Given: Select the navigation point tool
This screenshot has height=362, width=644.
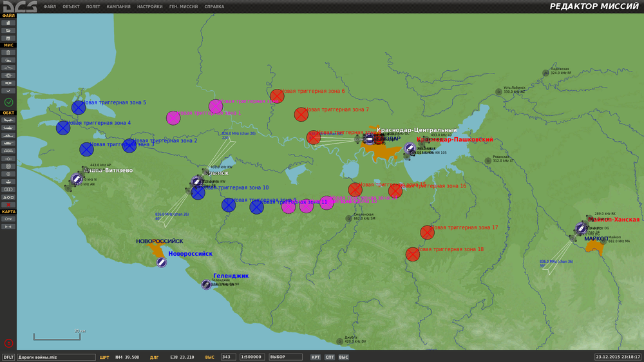Looking at the screenshot, I should [x=8, y=158].
